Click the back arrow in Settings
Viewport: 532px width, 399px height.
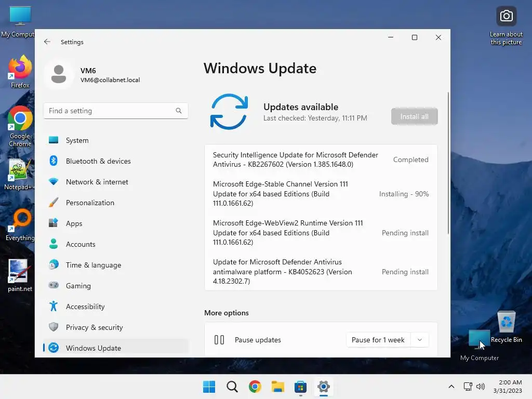(47, 42)
